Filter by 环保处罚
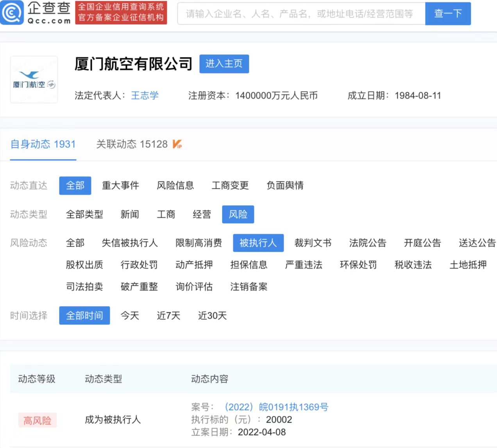The height and width of the screenshot is (448, 497). (x=358, y=265)
